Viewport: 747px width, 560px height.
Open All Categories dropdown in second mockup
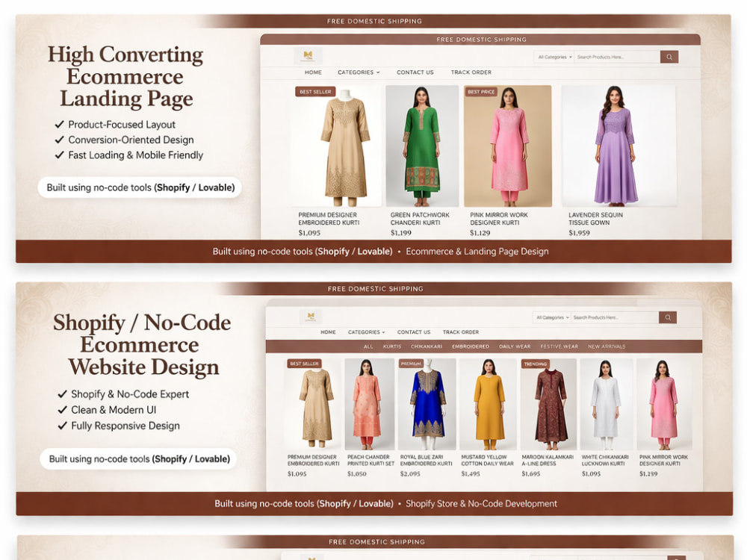[552, 317]
